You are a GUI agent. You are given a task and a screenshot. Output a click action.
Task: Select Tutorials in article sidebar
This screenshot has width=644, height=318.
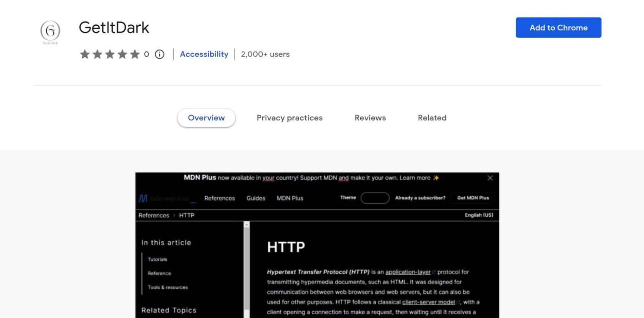(x=158, y=259)
